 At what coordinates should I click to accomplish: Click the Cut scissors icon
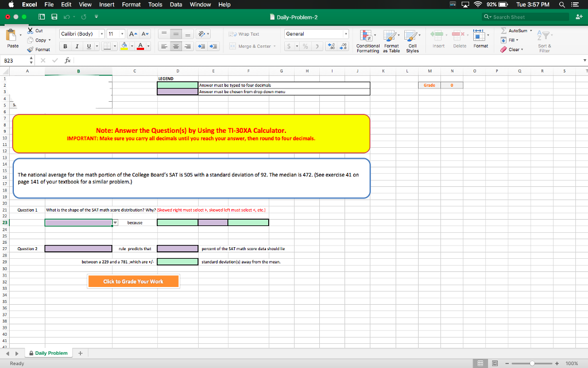coord(30,30)
